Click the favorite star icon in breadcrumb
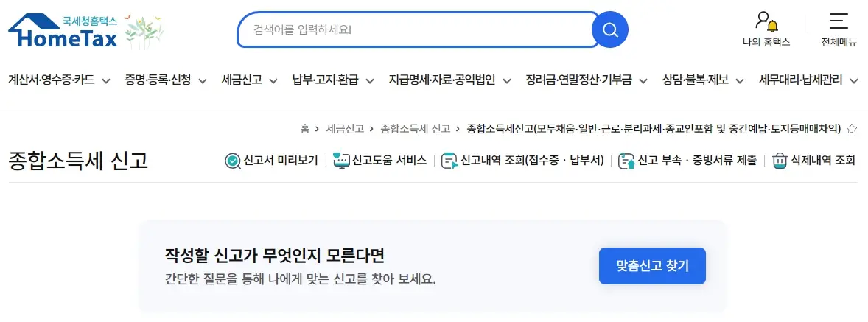Viewport: 868px width, 322px height. pos(852,129)
